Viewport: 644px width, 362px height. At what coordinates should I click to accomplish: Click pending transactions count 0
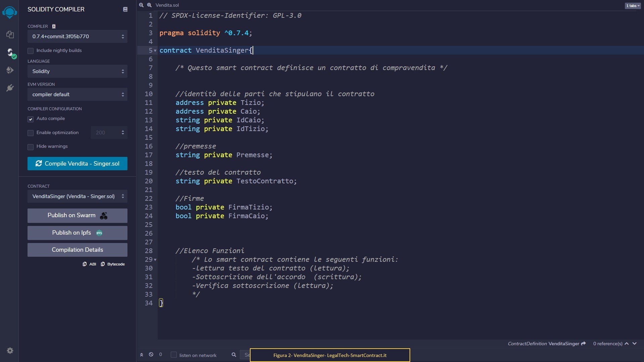tap(161, 354)
